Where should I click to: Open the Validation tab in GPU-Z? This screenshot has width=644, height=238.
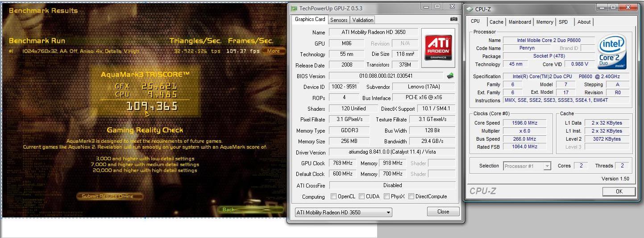[363, 20]
